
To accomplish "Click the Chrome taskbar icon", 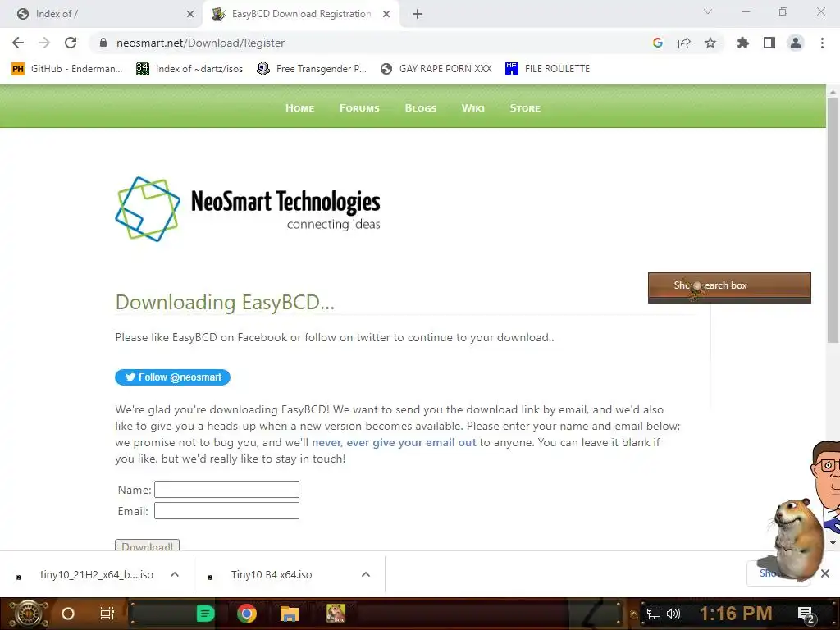I will 246,614.
